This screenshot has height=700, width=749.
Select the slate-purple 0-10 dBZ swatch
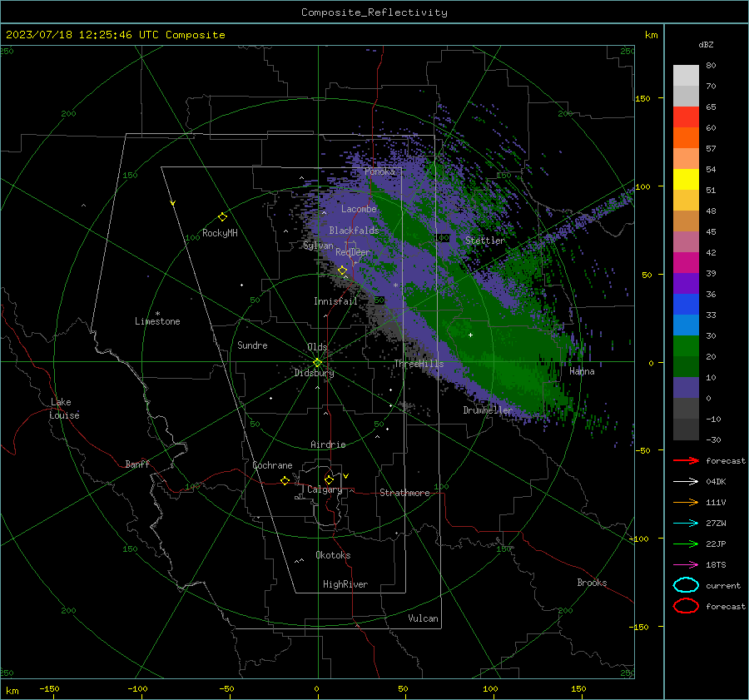pyautogui.click(x=686, y=388)
